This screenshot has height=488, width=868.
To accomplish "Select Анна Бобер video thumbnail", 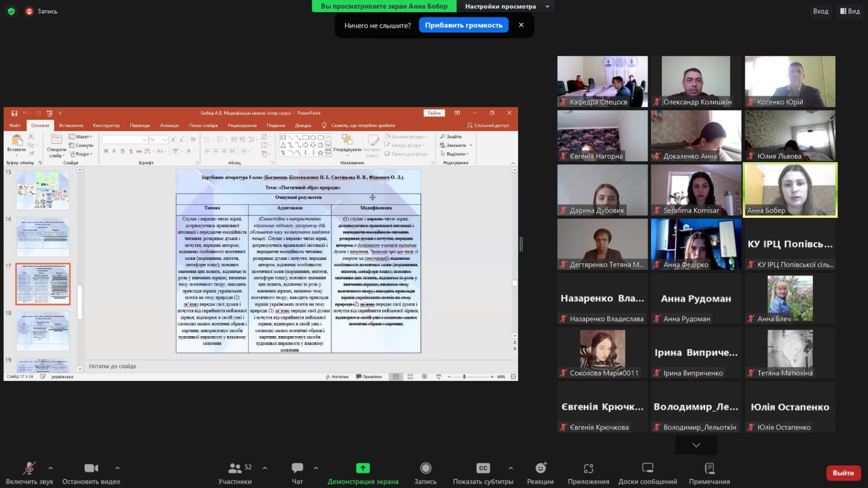I will click(x=790, y=190).
